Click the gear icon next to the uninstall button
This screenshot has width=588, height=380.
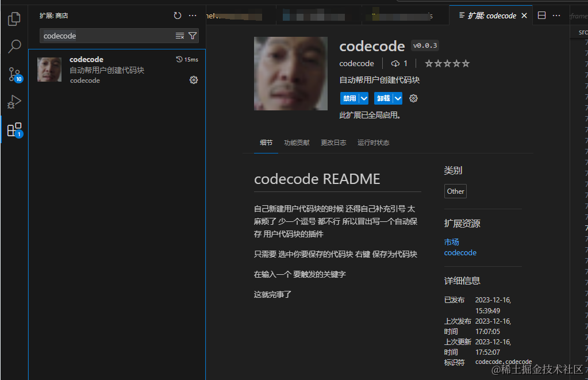[413, 98]
